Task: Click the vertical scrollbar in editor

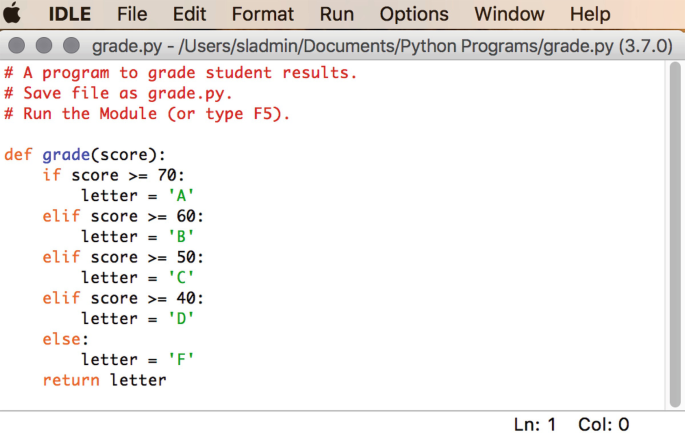Action: (675, 234)
